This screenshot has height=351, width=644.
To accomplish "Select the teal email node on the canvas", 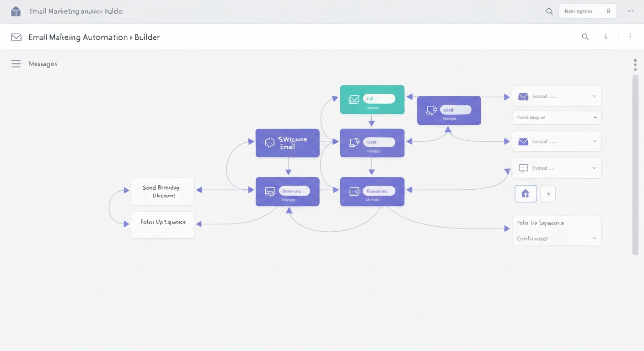I will click(372, 99).
